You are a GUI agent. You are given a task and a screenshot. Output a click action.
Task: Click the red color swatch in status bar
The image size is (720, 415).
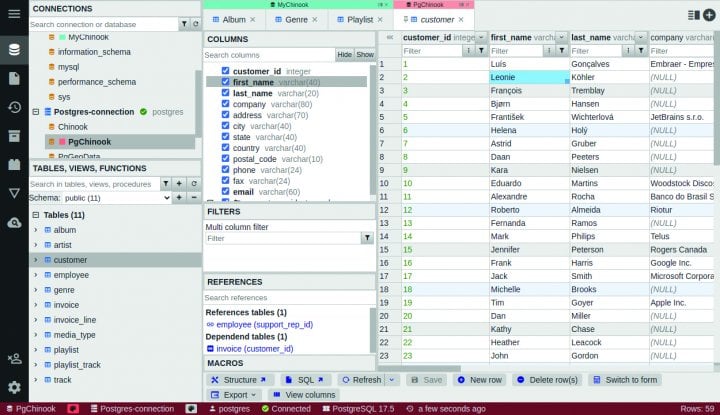pyautogui.click(x=73, y=409)
